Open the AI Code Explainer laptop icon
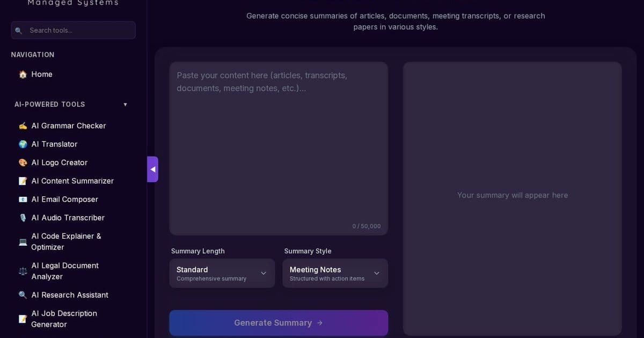Image resolution: width=644 pixels, height=338 pixels. click(x=23, y=241)
